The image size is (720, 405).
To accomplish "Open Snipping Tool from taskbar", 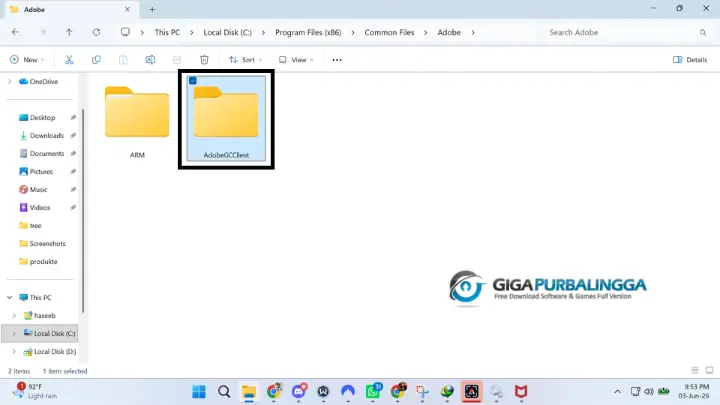I will coord(422,392).
